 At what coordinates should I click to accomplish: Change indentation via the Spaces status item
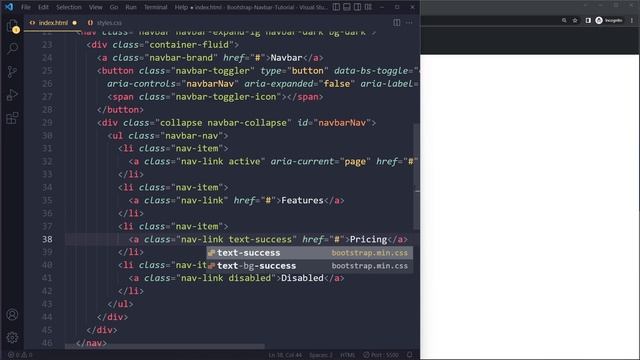(x=320, y=355)
